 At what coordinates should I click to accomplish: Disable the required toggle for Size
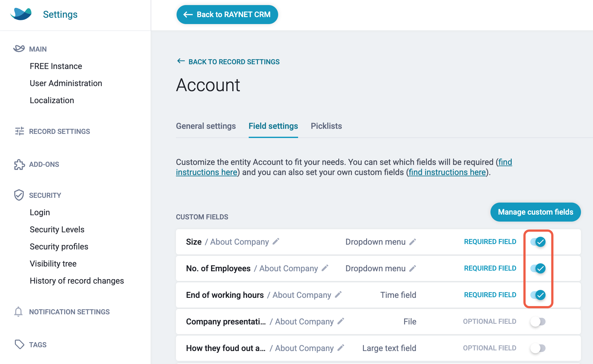(539, 242)
